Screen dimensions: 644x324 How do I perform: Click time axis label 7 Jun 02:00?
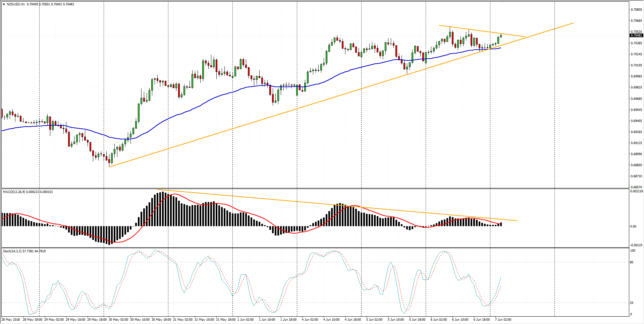point(503,319)
